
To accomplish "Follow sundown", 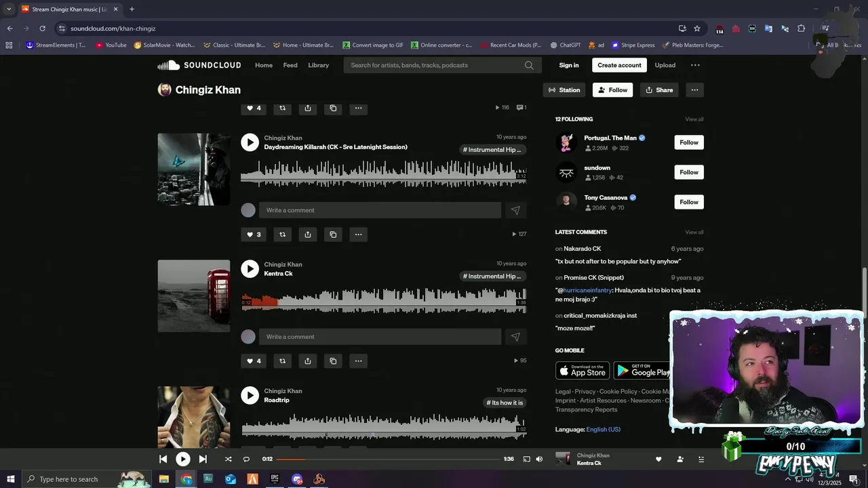I will [689, 172].
